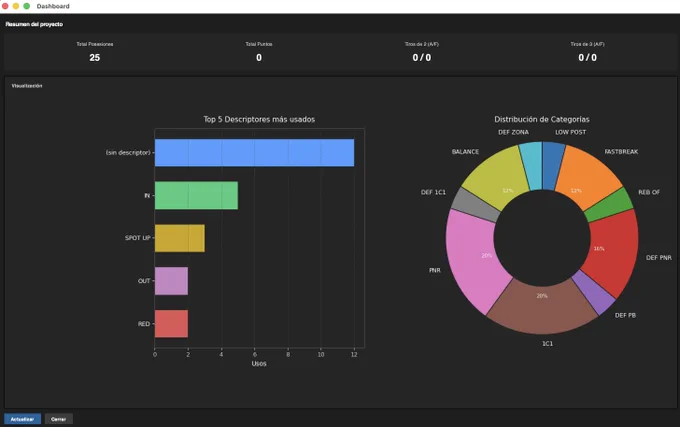Click the '(sin descriptor)' axis label
The height and width of the screenshot is (427, 680).
[128, 153]
